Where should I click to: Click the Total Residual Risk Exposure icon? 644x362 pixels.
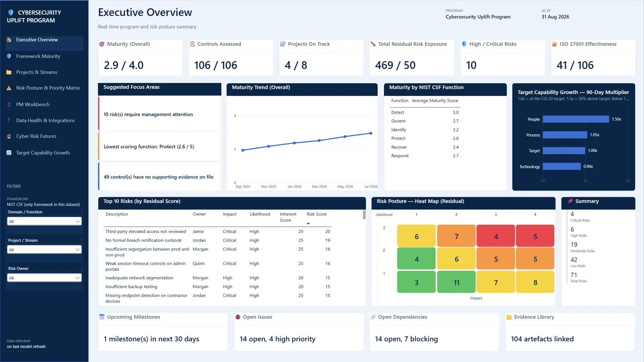(373, 44)
